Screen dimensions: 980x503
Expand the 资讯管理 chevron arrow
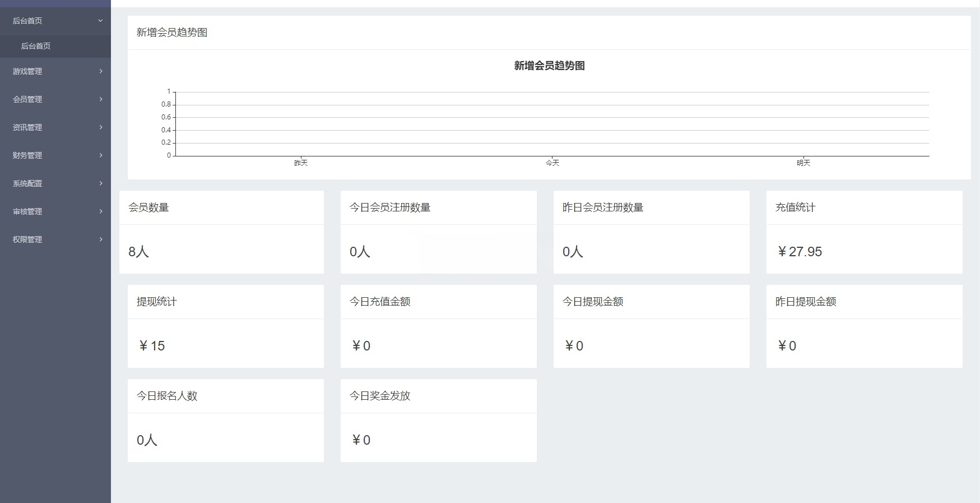point(101,127)
